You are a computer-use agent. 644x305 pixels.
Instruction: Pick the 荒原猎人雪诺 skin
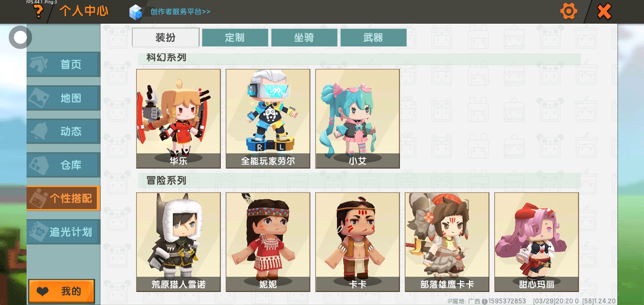pos(179,242)
